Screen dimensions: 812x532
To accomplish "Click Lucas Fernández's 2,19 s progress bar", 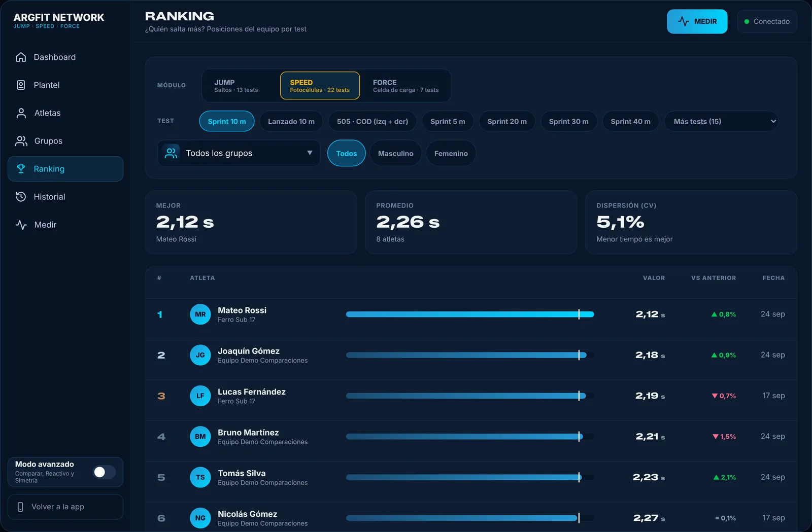I will coord(470,396).
